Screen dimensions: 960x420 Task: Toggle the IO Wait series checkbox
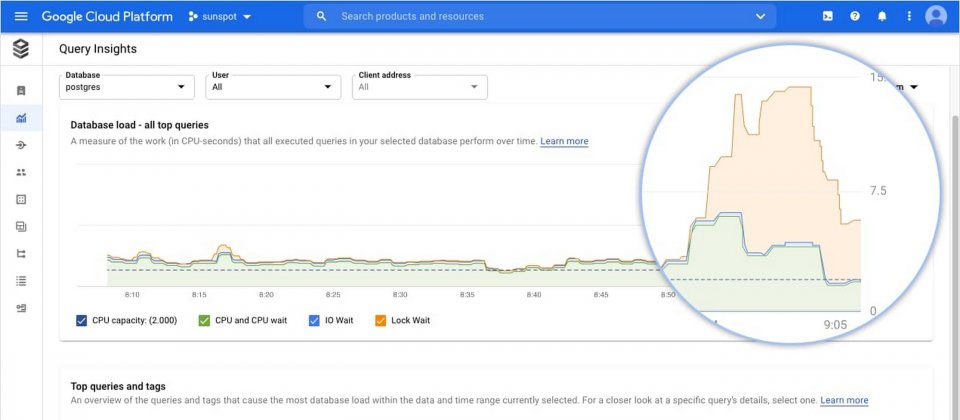coord(315,320)
